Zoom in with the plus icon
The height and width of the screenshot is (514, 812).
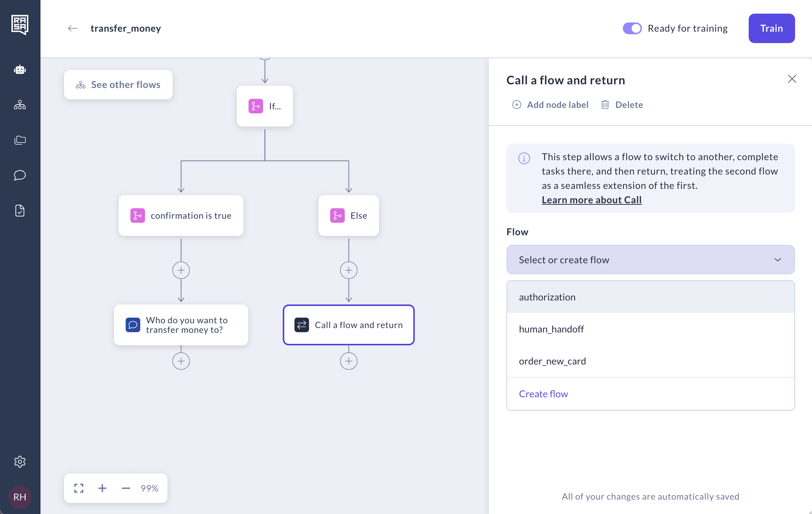[102, 488]
